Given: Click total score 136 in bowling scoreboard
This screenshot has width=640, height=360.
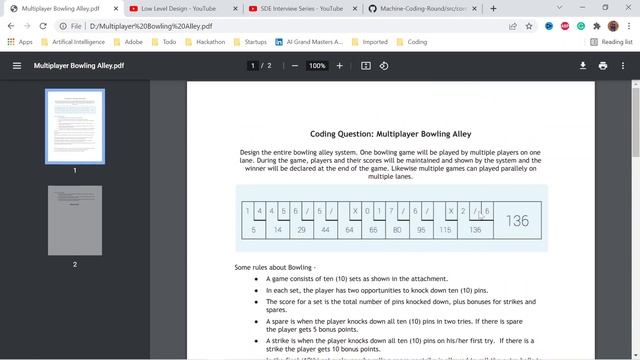Looking at the screenshot, I should click(x=518, y=221).
